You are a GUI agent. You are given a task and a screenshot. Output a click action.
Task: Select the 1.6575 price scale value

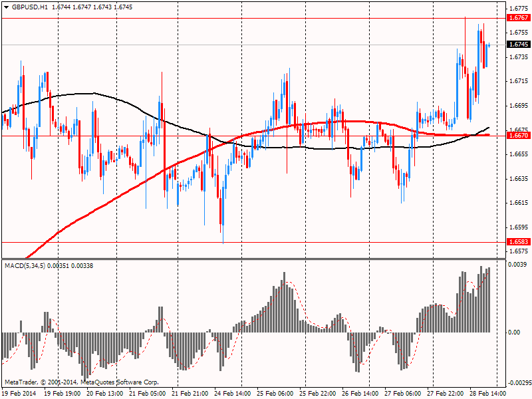click(x=519, y=251)
